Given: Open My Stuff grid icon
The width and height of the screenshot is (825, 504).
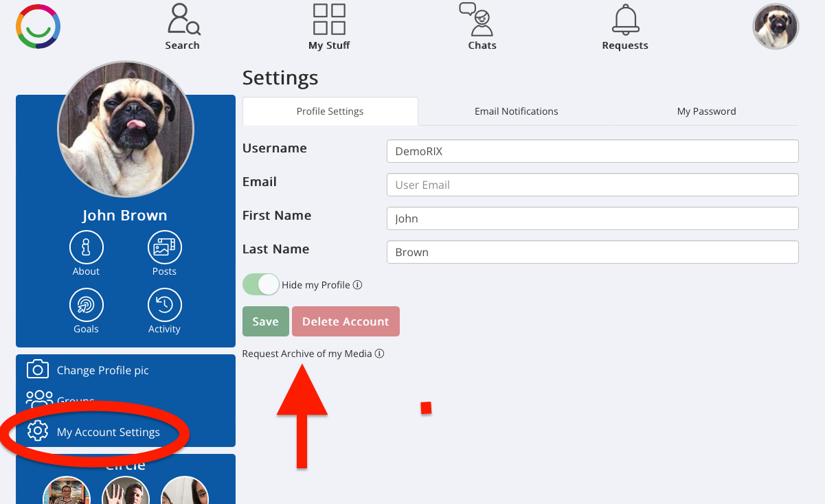Looking at the screenshot, I should point(329,19).
